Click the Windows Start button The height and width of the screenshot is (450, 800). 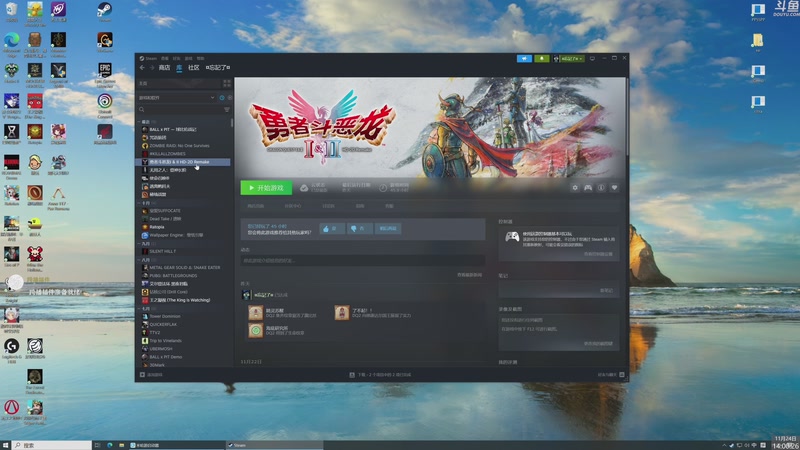(5, 445)
